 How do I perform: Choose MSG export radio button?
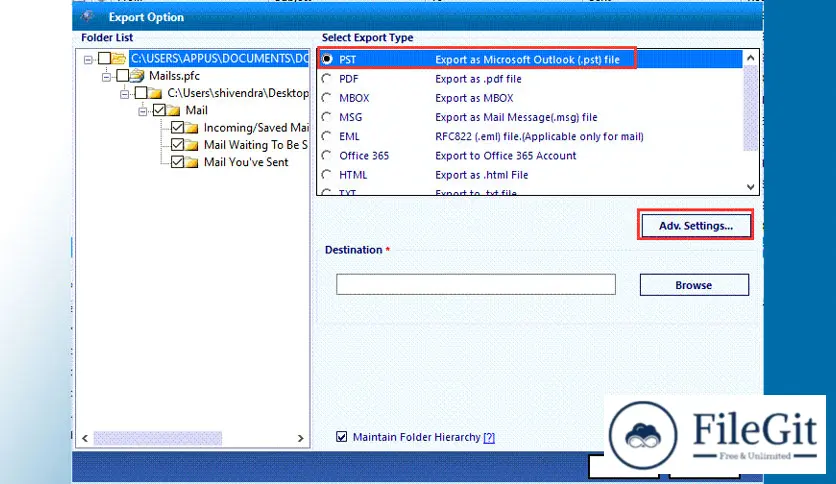coord(327,117)
